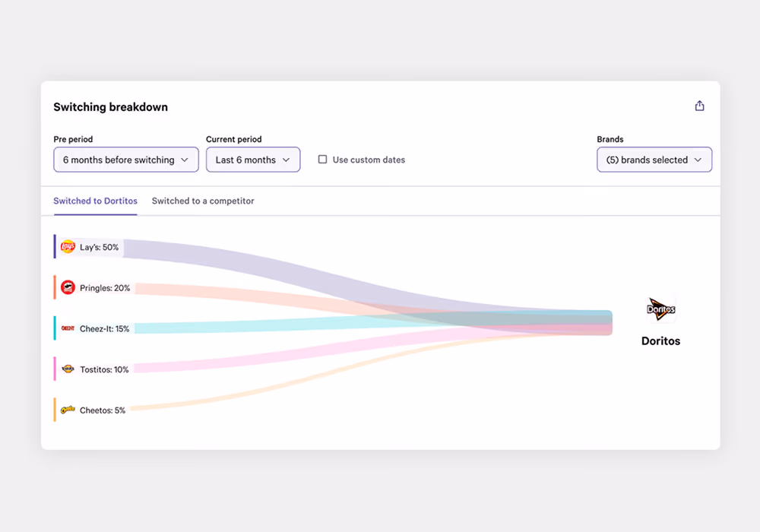This screenshot has width=760, height=532.
Task: Select the Switched to Doritos tab
Action: pyautogui.click(x=96, y=201)
